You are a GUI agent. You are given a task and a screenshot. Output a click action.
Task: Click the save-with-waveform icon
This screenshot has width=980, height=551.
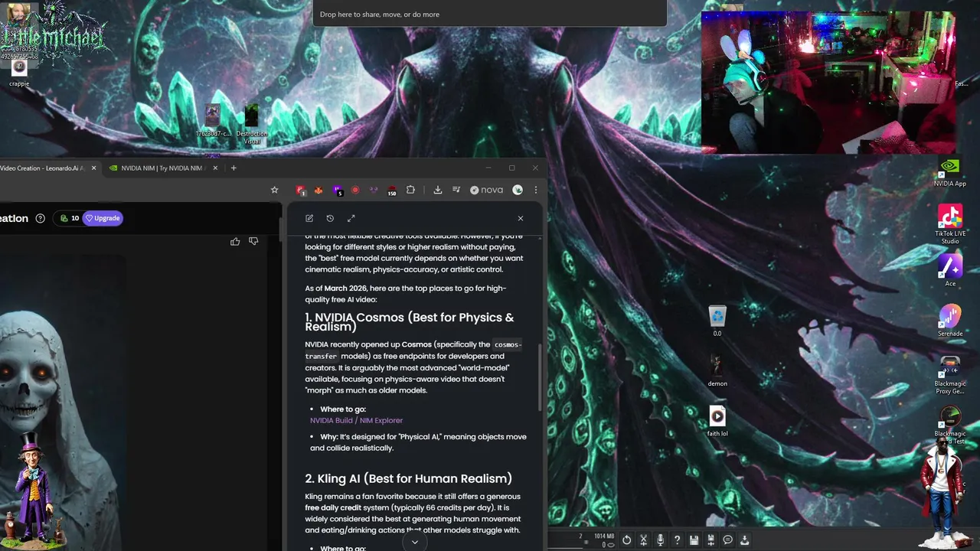710,540
